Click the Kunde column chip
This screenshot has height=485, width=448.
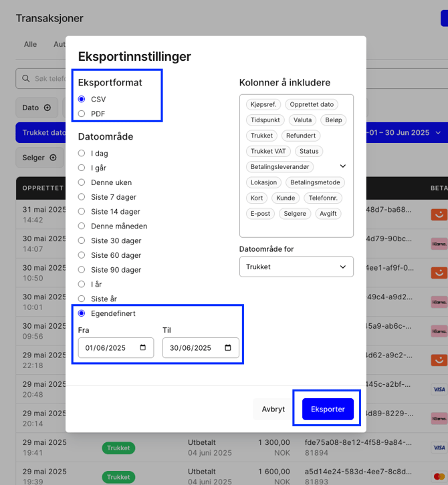point(286,198)
